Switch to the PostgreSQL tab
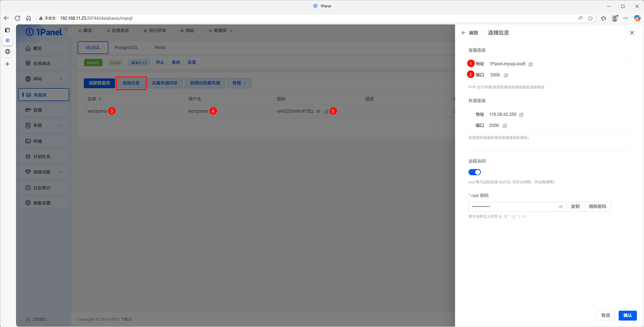The height and width of the screenshot is (327, 644). tap(126, 47)
